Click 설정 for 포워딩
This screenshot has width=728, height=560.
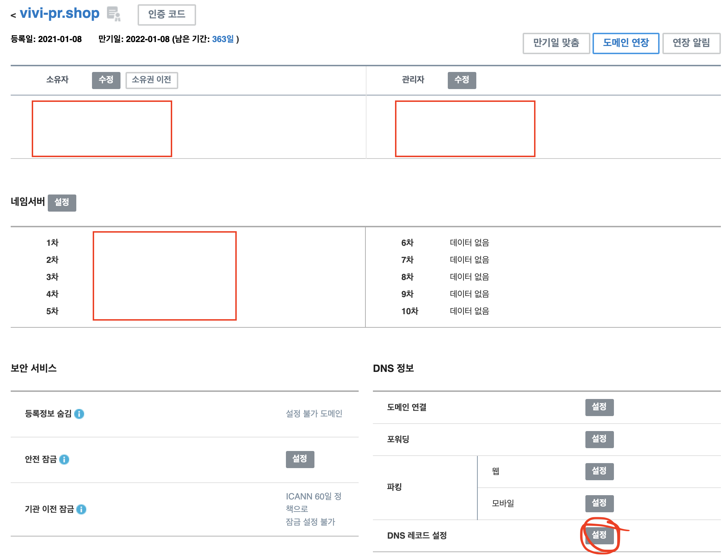(x=599, y=439)
